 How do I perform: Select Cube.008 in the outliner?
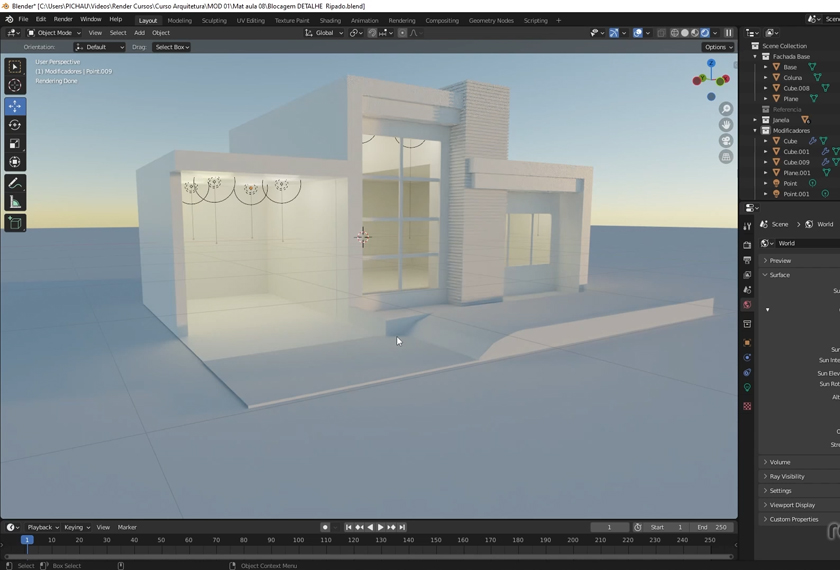click(796, 88)
